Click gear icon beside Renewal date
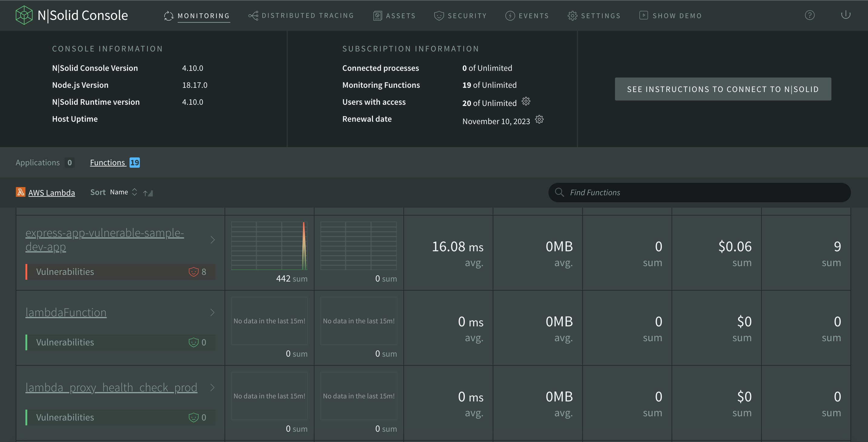868x442 pixels. 539,119
